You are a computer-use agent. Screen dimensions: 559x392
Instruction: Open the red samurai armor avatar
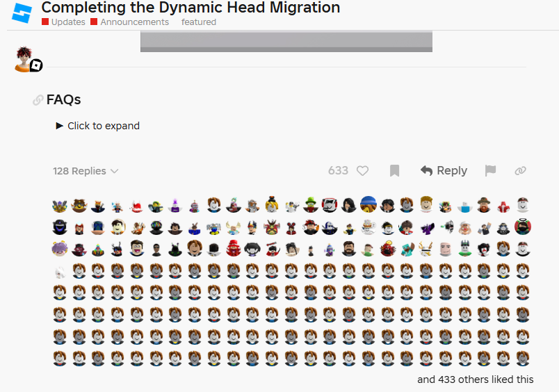pos(272,227)
